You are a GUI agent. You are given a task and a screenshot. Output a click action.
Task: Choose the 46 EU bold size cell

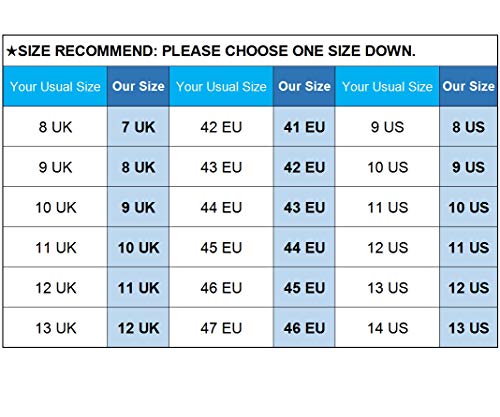(x=304, y=328)
